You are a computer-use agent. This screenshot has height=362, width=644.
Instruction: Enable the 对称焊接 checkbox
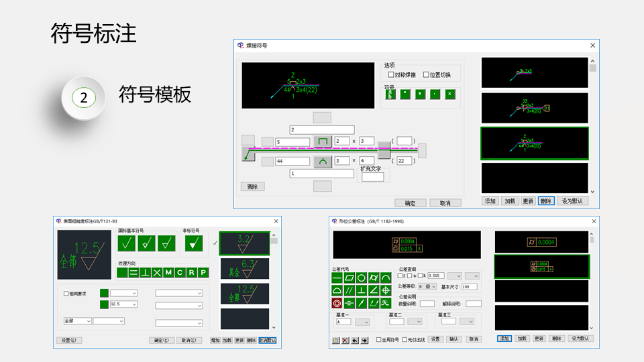(391, 74)
